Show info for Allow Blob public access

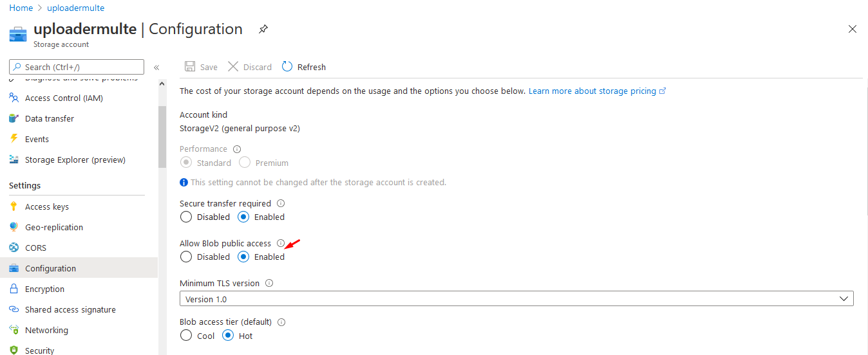281,243
